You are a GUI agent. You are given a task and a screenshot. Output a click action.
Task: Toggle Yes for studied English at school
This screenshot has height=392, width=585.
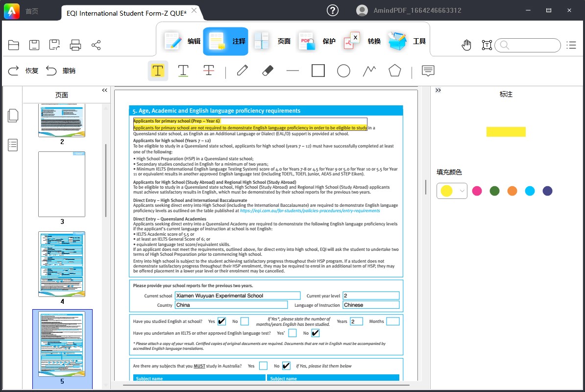pos(221,321)
